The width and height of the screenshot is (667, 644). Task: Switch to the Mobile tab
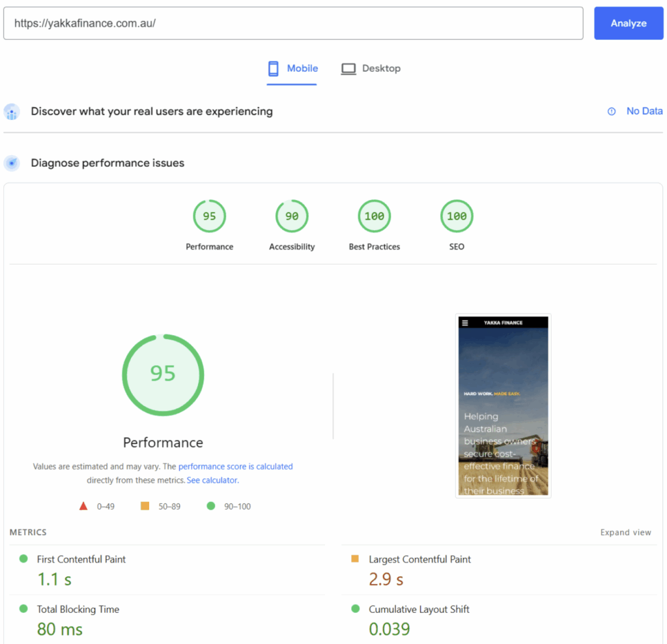(292, 68)
